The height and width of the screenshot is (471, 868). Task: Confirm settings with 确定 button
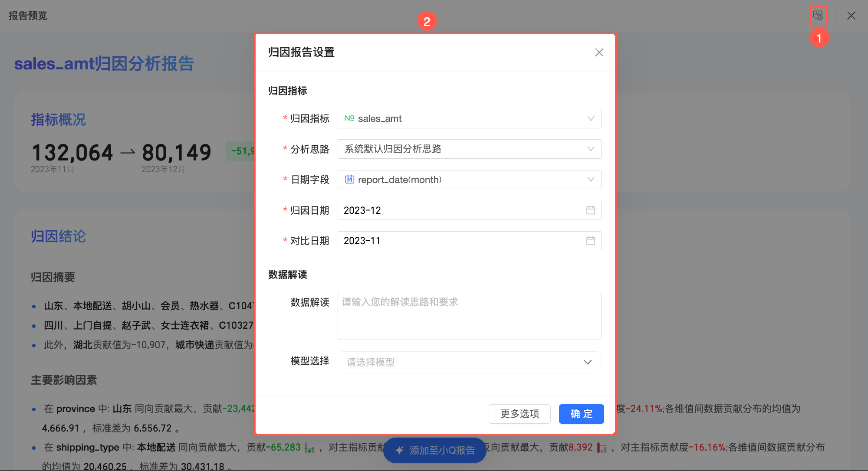pyautogui.click(x=581, y=414)
